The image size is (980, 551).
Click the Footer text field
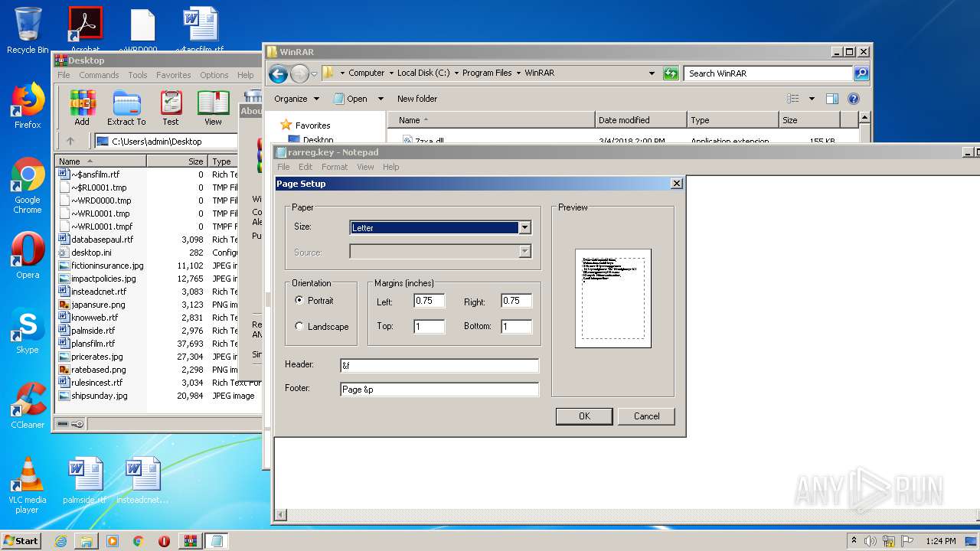tap(439, 390)
